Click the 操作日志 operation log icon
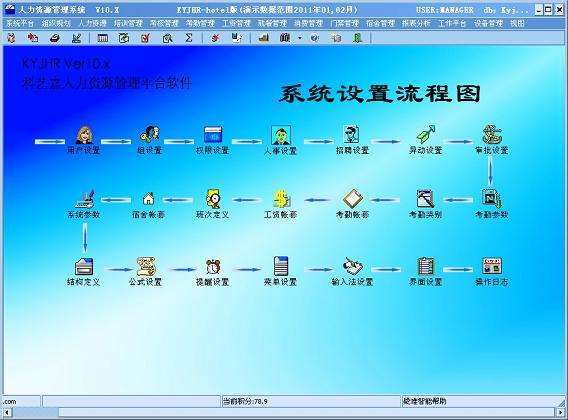The width and height of the screenshot is (568, 420). pos(492,266)
